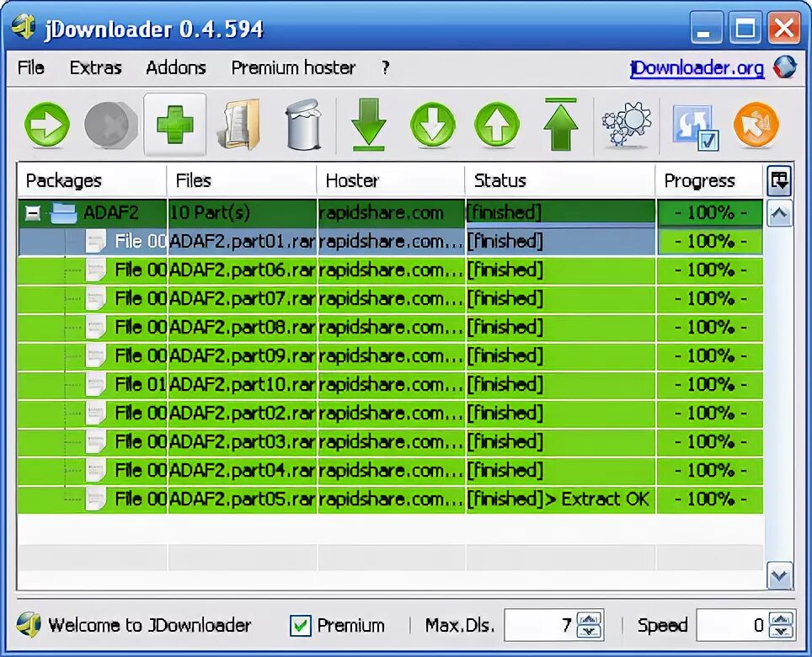Click the Files column header

click(x=242, y=181)
